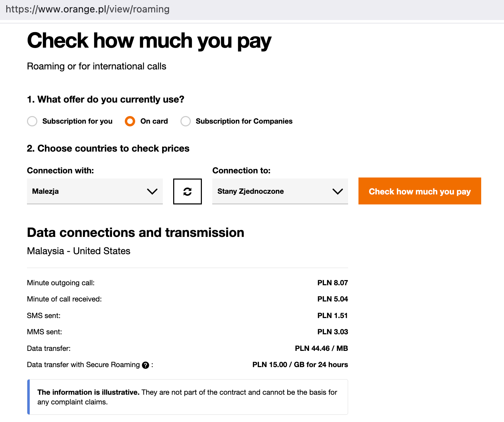Click the chevron arrow beside Stany Zjednoczone
The width and height of the screenshot is (504, 422).
(x=337, y=191)
